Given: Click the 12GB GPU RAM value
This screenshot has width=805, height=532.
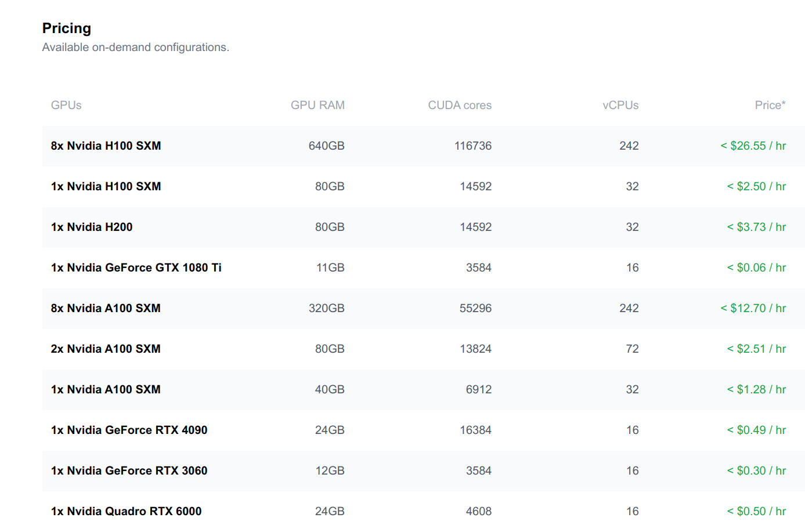Looking at the screenshot, I should coord(330,471).
